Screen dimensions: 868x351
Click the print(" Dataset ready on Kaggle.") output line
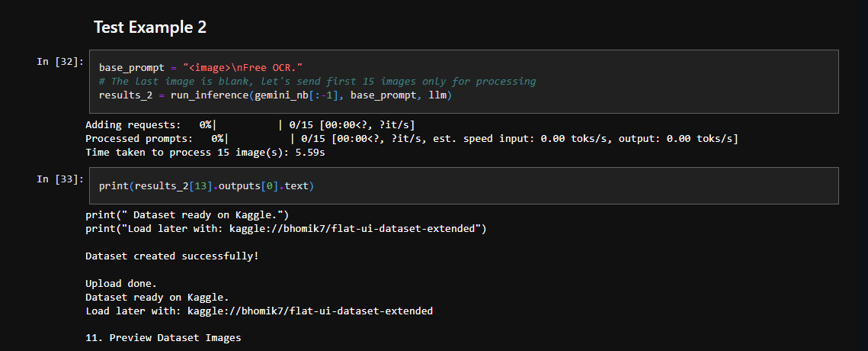[x=187, y=214]
